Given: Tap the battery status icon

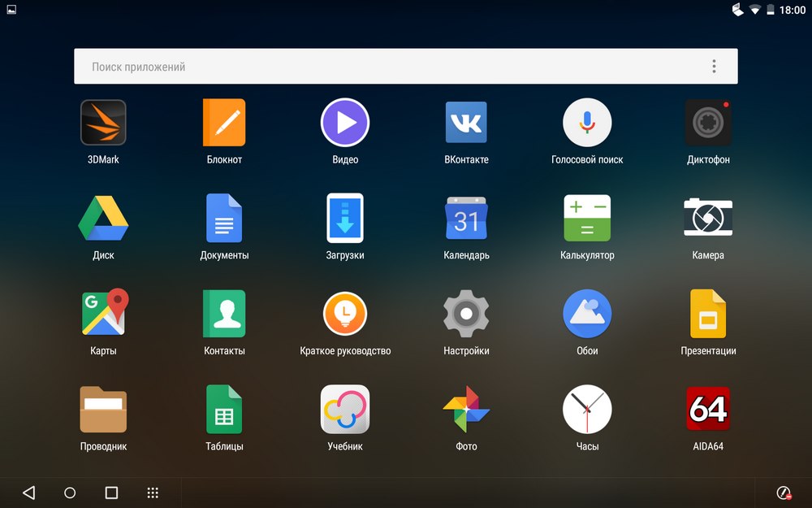Looking at the screenshot, I should tap(770, 9).
